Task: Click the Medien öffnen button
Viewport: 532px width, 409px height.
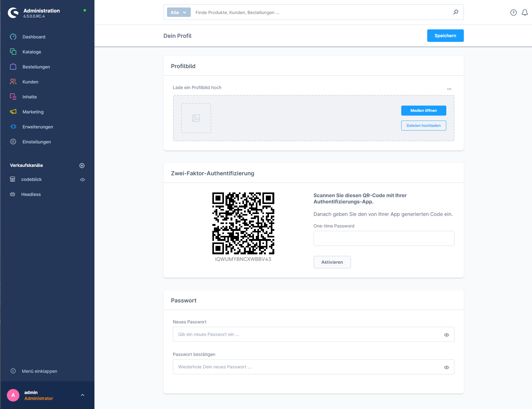Action: [x=423, y=111]
